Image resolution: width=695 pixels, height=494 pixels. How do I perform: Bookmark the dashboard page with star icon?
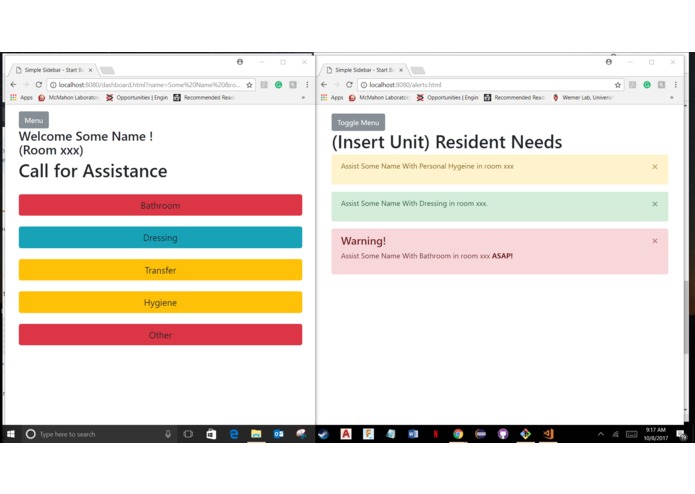pyautogui.click(x=249, y=85)
